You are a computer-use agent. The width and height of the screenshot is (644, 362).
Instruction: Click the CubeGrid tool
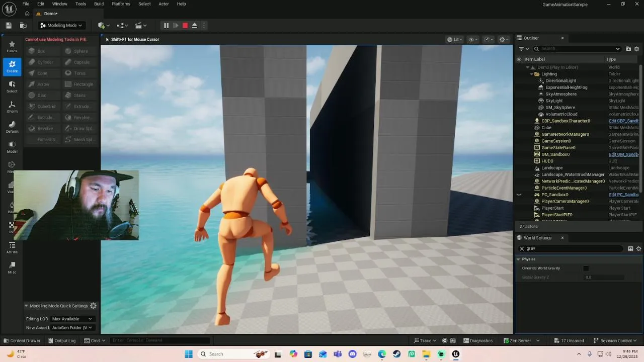click(42, 106)
